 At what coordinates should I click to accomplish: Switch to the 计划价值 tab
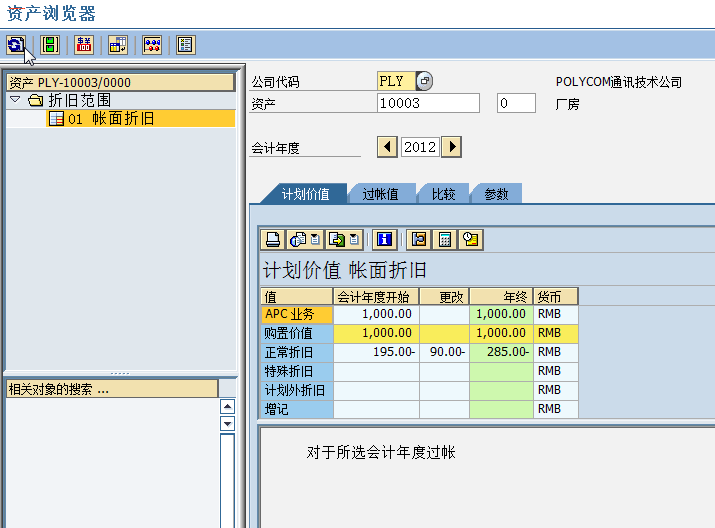coord(305,194)
